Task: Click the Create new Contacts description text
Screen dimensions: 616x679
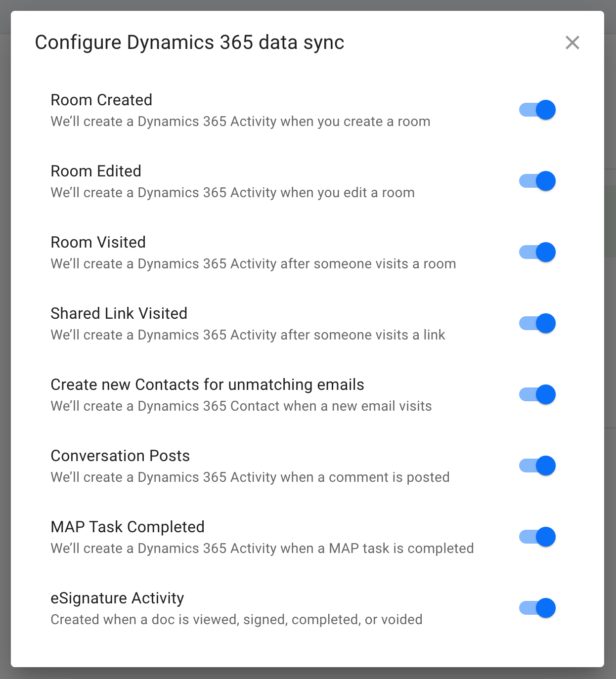Action: [241, 406]
